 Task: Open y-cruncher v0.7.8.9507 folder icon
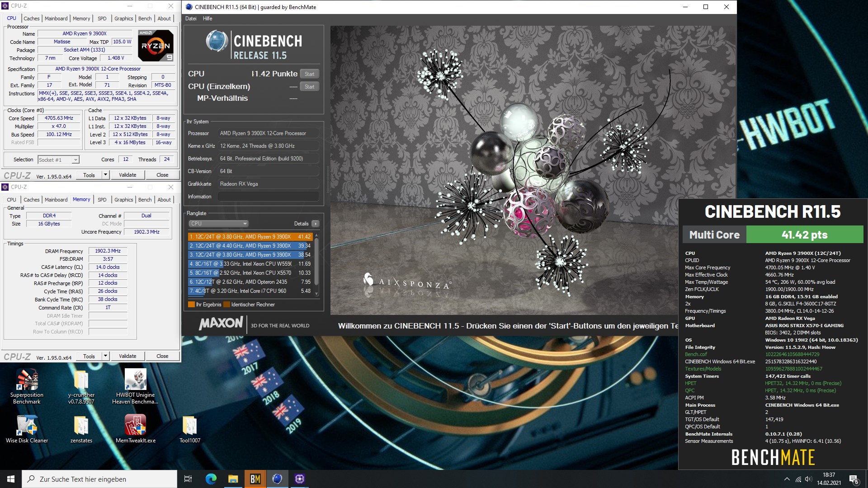pyautogui.click(x=81, y=386)
